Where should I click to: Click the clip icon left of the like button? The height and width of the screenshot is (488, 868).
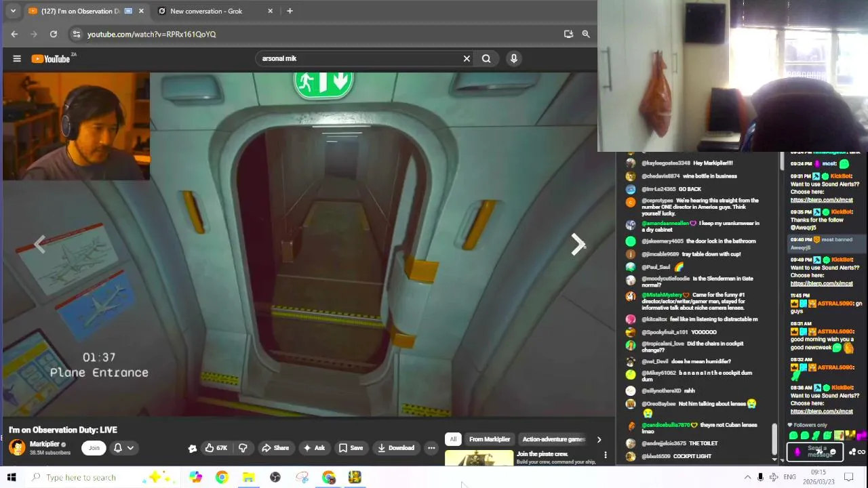[x=193, y=448]
